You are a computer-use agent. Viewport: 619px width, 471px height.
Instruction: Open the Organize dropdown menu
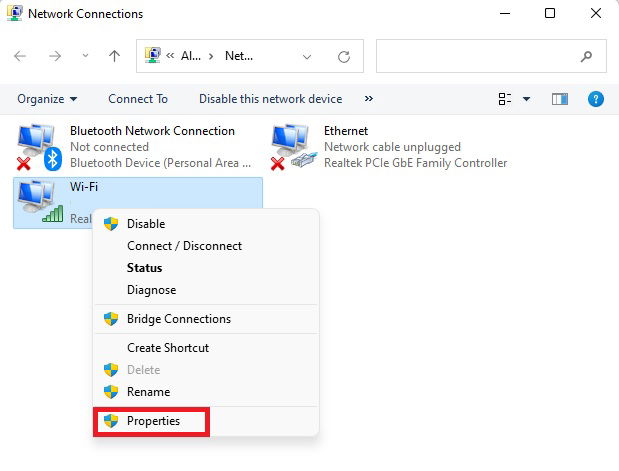point(47,99)
